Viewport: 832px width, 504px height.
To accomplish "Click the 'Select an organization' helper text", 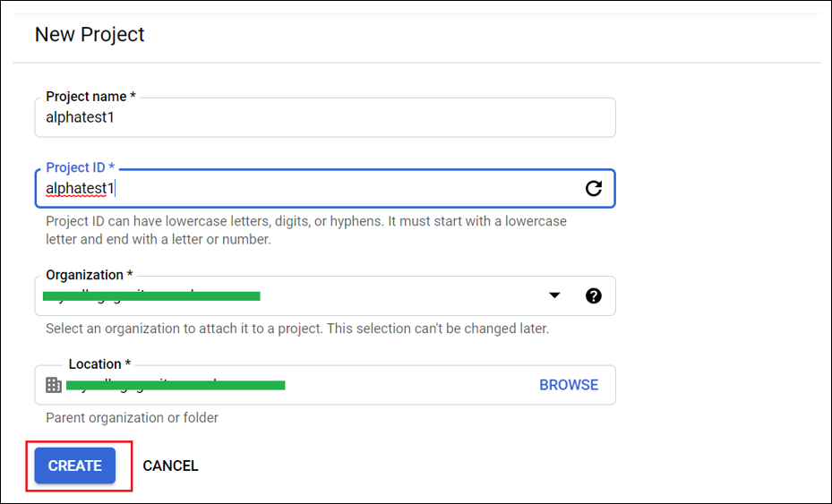I will click(296, 329).
